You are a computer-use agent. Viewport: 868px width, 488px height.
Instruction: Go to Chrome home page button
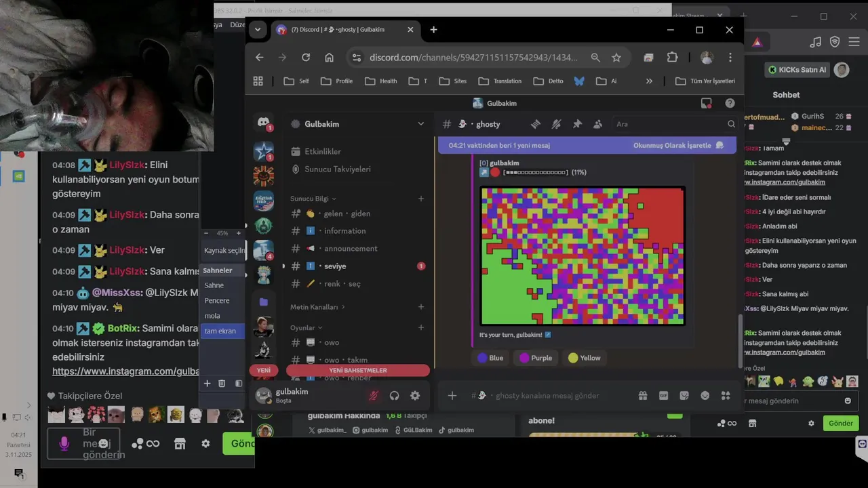329,58
